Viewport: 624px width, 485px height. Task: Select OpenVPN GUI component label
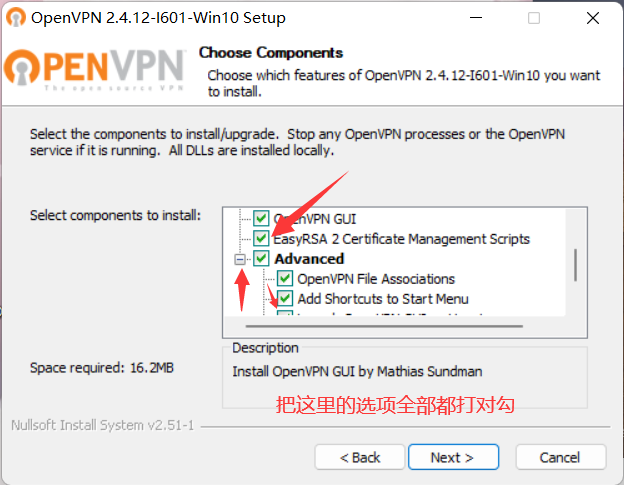pyautogui.click(x=315, y=219)
